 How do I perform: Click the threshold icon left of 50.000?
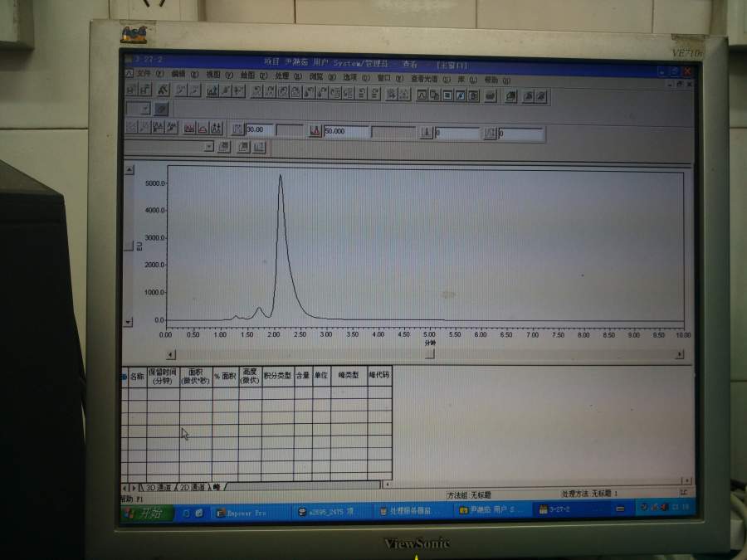pyautogui.click(x=315, y=130)
